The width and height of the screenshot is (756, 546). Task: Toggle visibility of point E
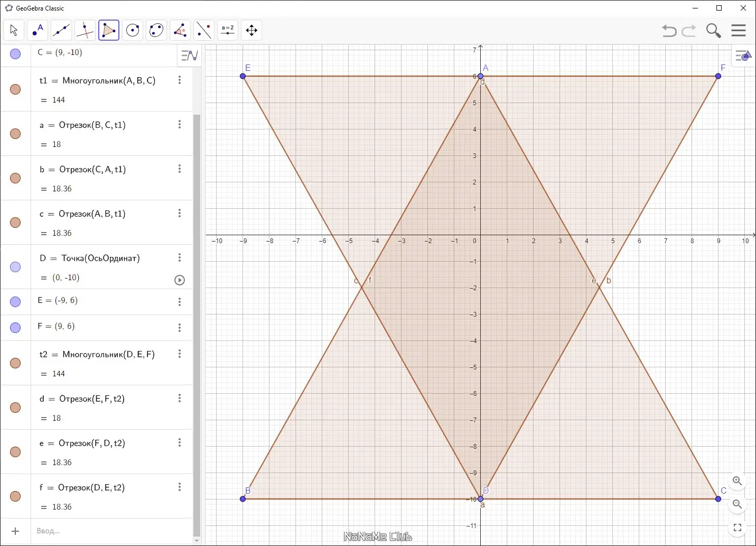pyautogui.click(x=15, y=302)
